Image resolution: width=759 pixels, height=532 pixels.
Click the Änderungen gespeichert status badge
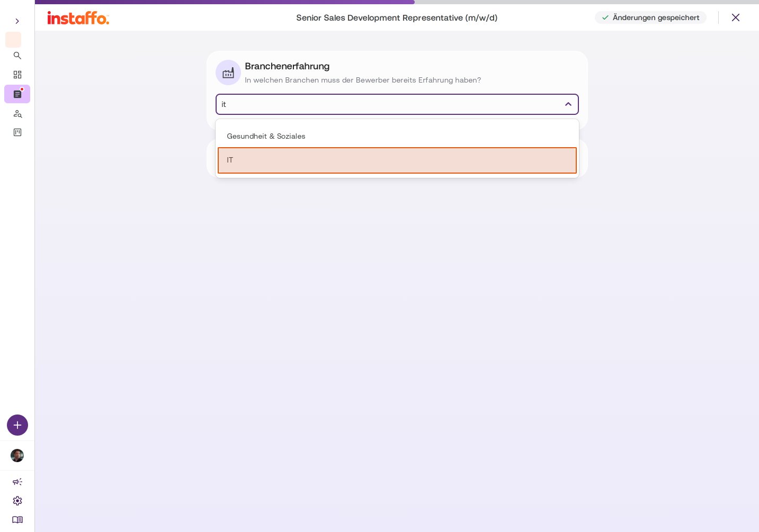pyautogui.click(x=650, y=17)
